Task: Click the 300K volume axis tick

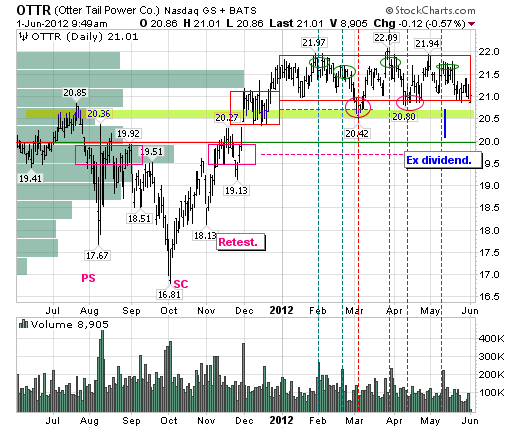Action: point(491,357)
